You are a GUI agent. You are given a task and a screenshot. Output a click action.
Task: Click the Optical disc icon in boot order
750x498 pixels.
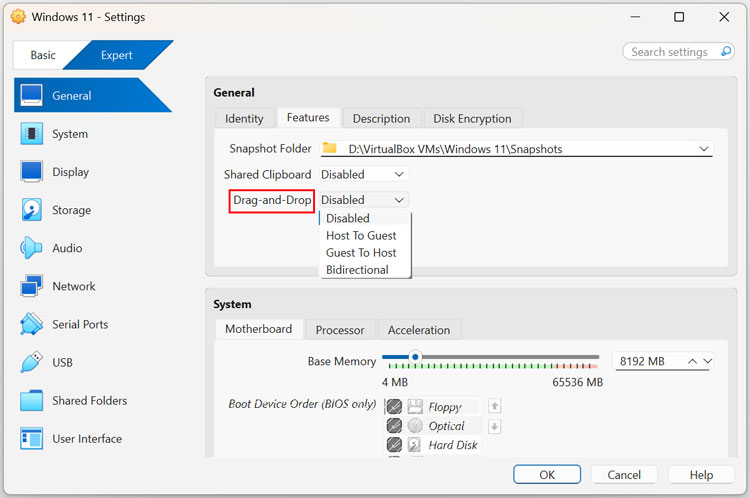coord(415,425)
